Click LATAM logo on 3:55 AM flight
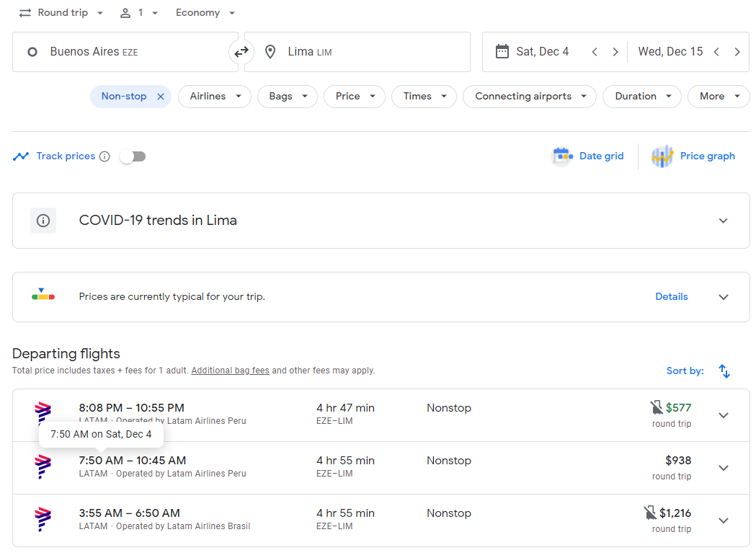 43,519
